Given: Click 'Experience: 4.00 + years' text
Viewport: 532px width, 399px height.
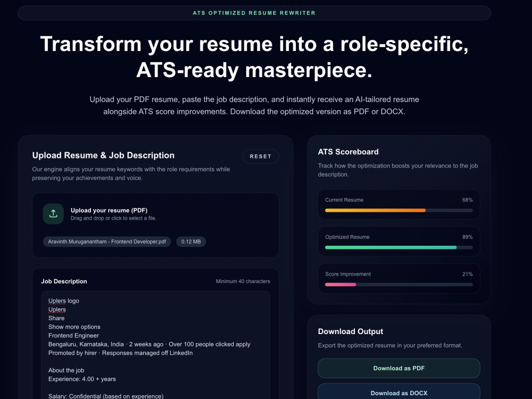Looking at the screenshot, I should click(x=82, y=379).
